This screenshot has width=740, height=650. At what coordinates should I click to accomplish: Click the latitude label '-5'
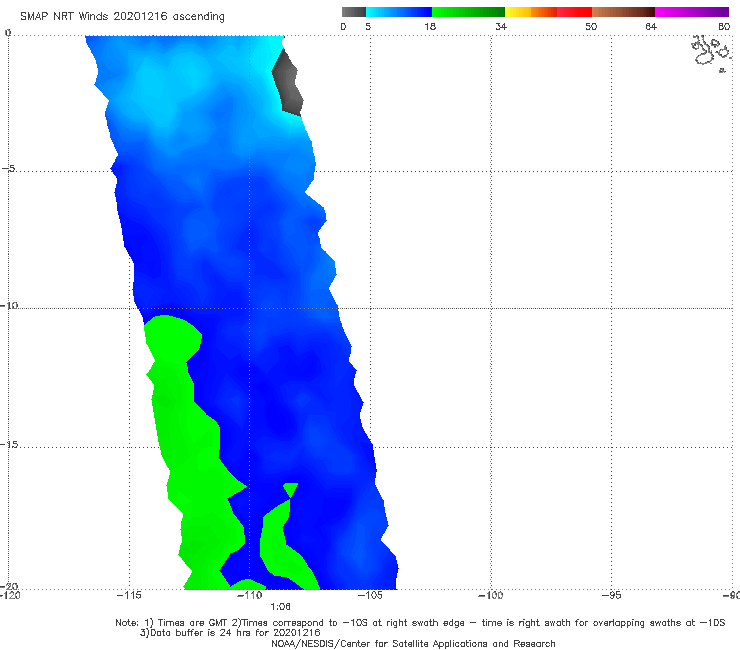click(x=9, y=168)
